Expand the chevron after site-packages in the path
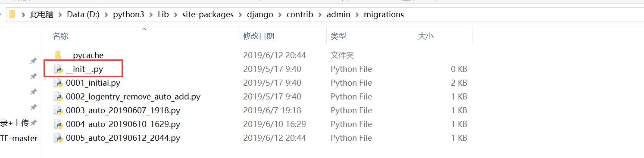 [240, 15]
